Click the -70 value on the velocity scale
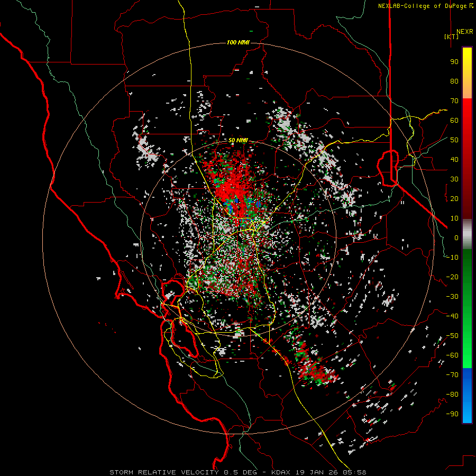This screenshot has height=476, width=476. [x=452, y=375]
